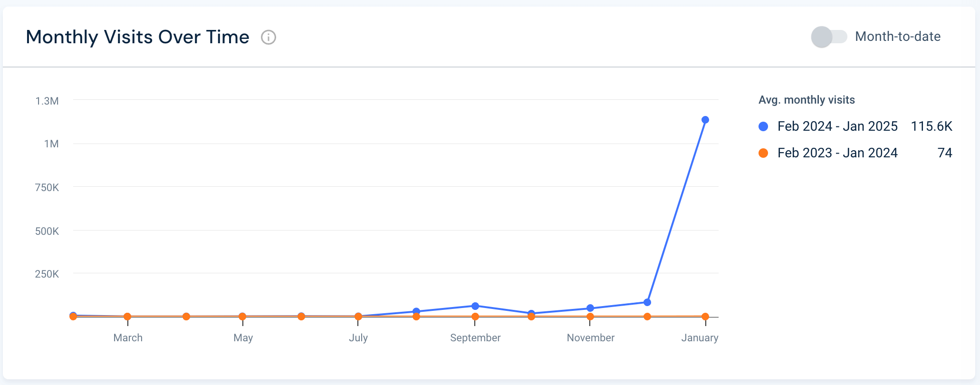980x385 pixels.
Task: Click the Monthly Visits Over Time title
Action: coord(137,37)
